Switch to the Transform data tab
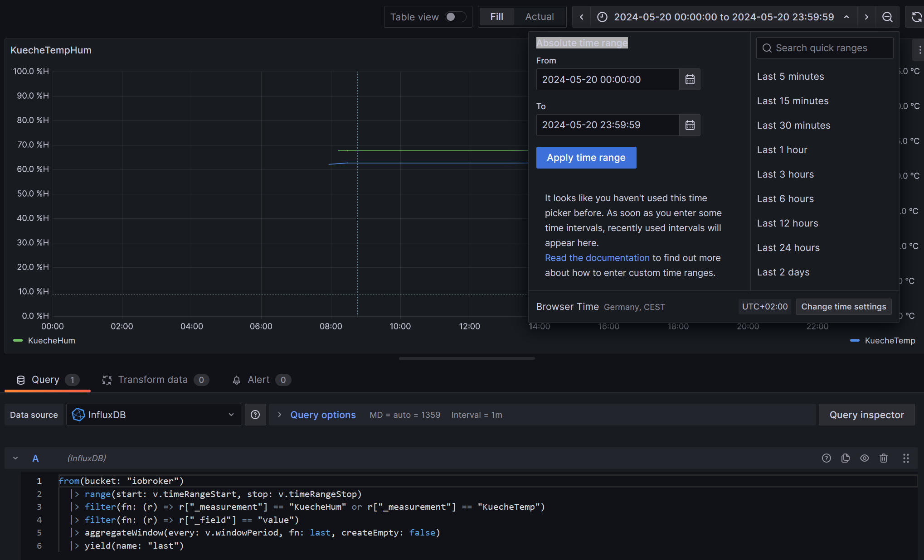The image size is (924, 560). tap(153, 380)
